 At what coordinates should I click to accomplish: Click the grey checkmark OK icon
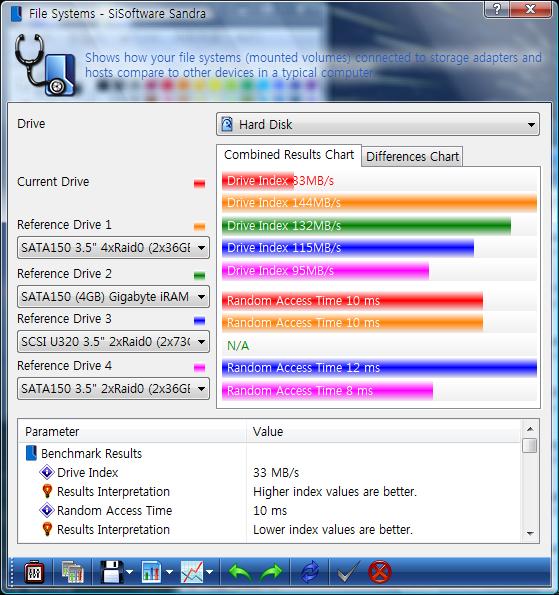pyautogui.click(x=348, y=573)
